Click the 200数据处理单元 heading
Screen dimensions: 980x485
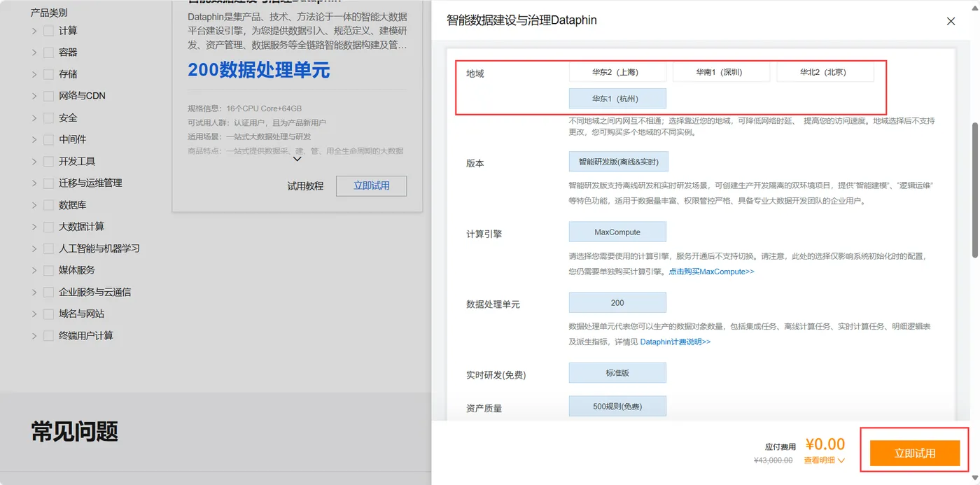coord(258,70)
